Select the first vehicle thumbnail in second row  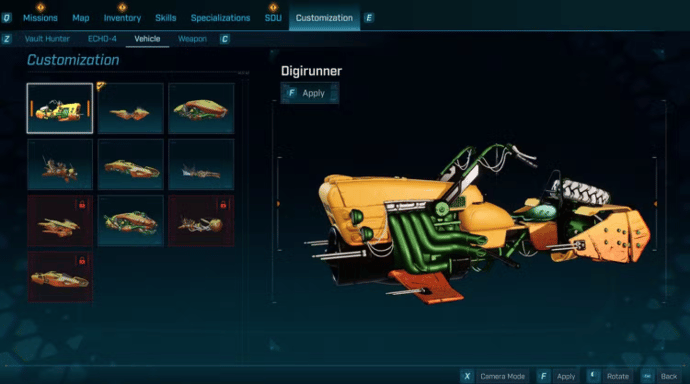[x=60, y=165]
